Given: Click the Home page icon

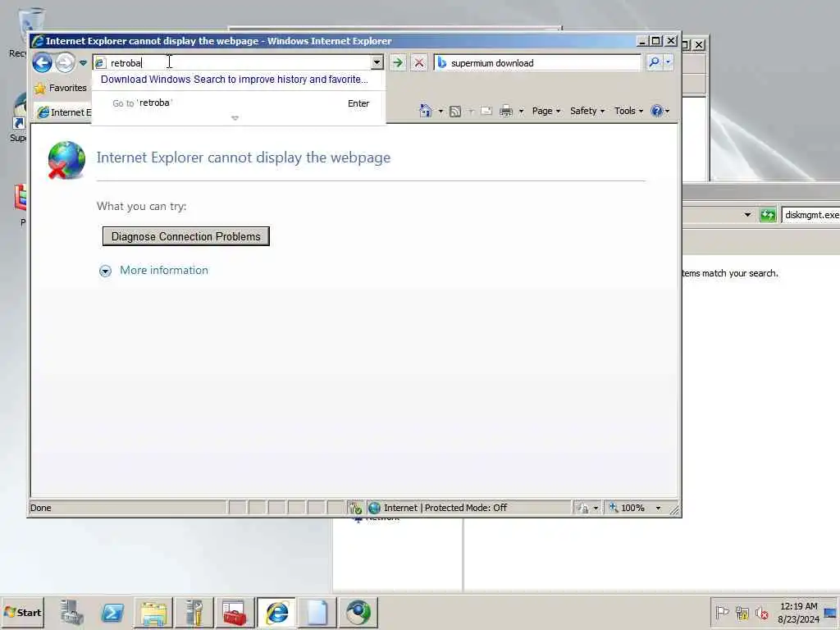Looking at the screenshot, I should point(426,111).
